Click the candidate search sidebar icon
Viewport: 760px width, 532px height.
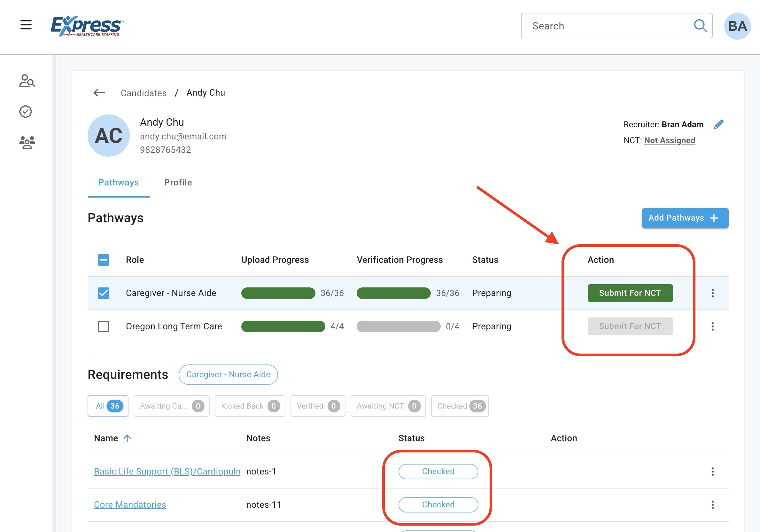coord(27,81)
